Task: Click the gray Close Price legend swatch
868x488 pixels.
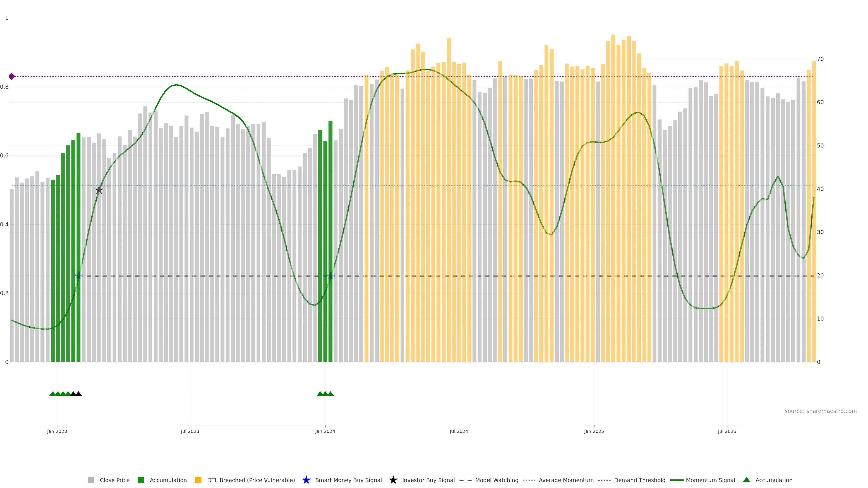Action: 91,480
